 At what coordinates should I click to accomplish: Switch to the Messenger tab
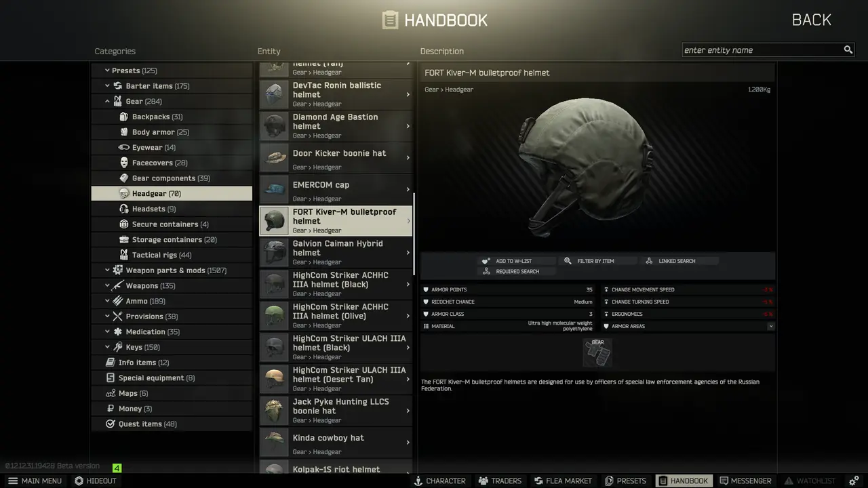(x=745, y=481)
